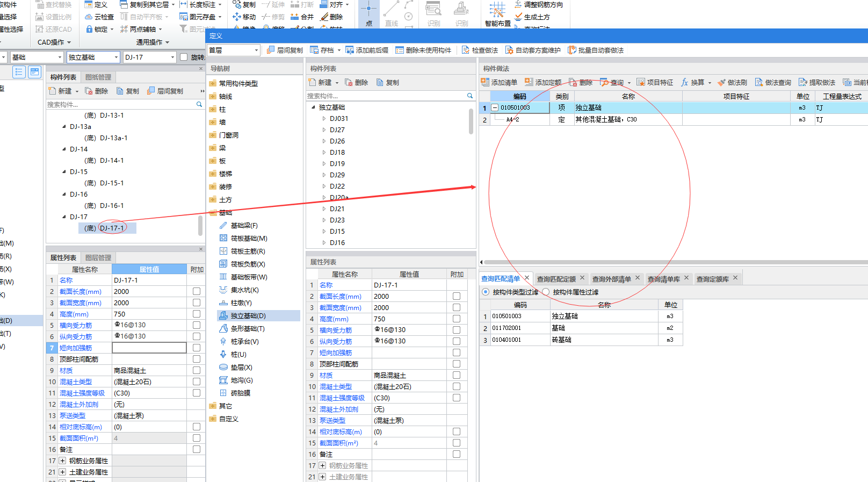Expand the DJ27 tree node
Screen dimensions: 868x482
(324, 130)
